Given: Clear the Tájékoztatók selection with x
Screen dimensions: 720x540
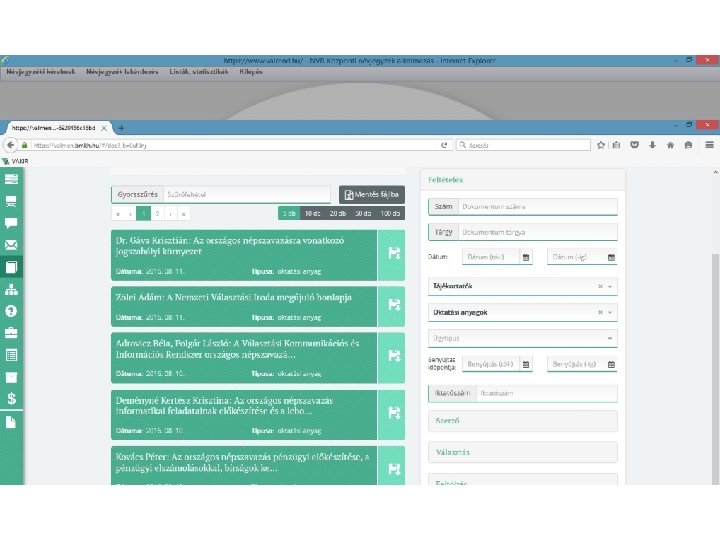Looking at the screenshot, I should click(x=600, y=286).
